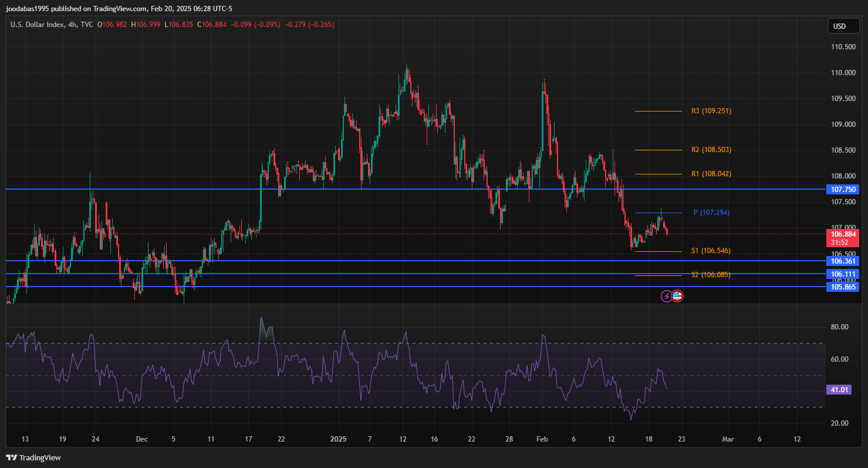
Task: Click the 108.500 price scale value
Action: (x=842, y=150)
